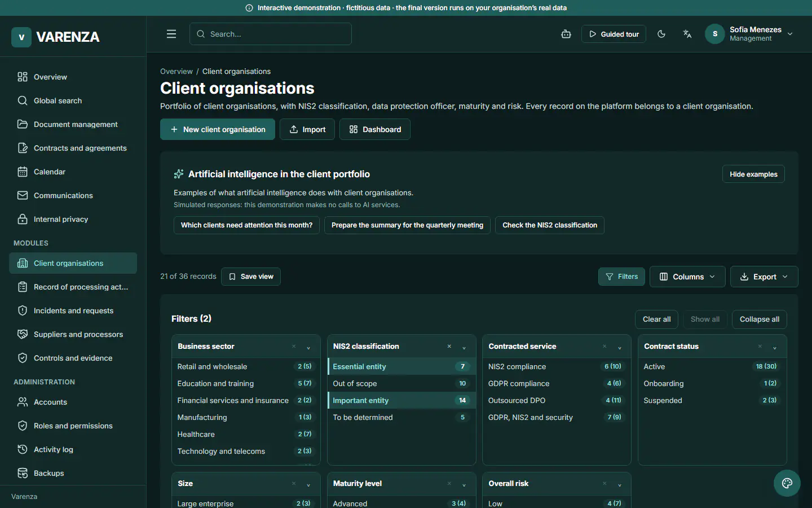The image size is (812, 508).
Task: Collapse the NIS2 classification panel chevron
Action: [464, 347]
